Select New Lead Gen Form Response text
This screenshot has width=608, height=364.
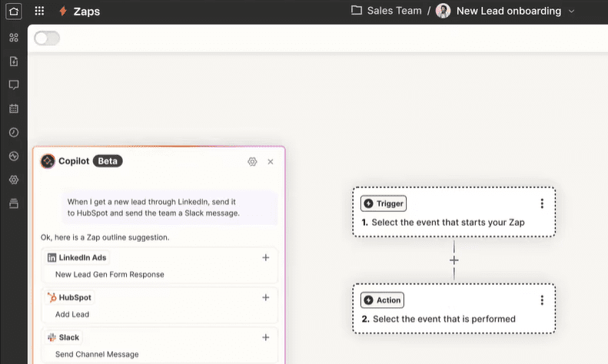110,274
